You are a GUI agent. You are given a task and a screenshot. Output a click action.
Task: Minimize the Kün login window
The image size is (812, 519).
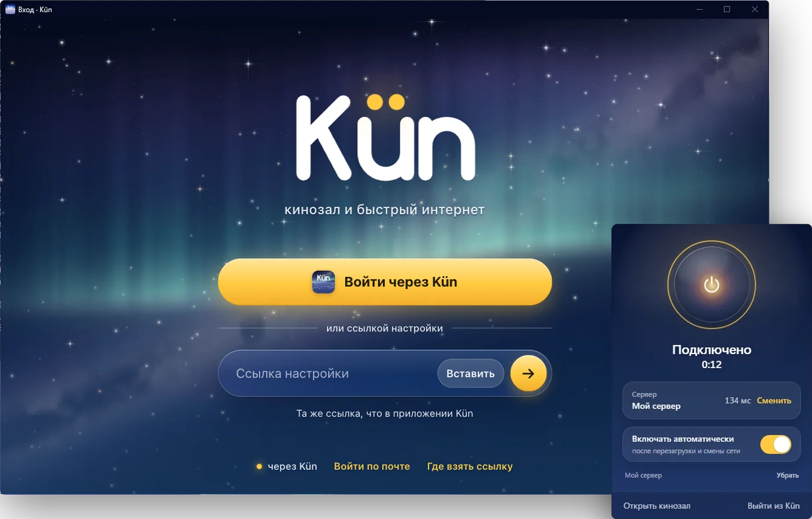click(699, 9)
